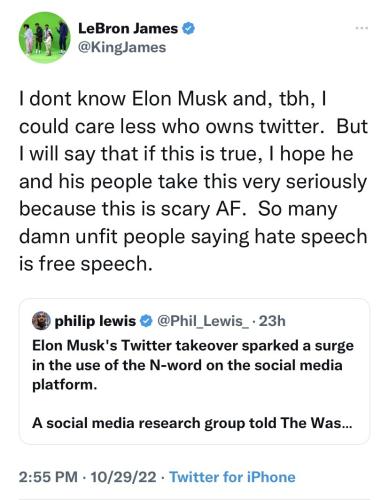Click the quoted line mentioning "N-word"

[x=187, y=365]
